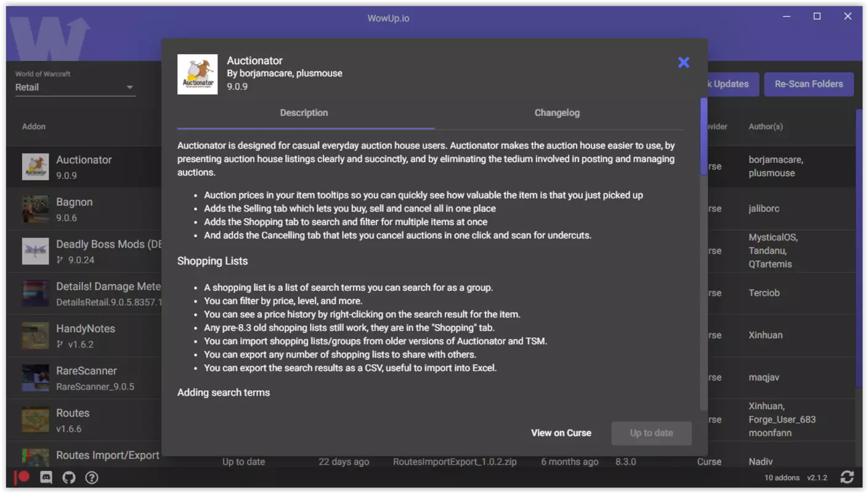Click the Details! Damage Meter addon icon
This screenshot has width=868, height=493.
click(x=35, y=293)
